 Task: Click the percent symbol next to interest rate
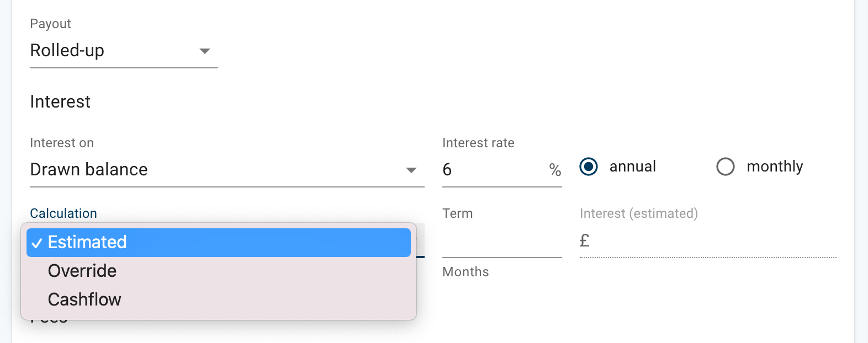point(555,169)
